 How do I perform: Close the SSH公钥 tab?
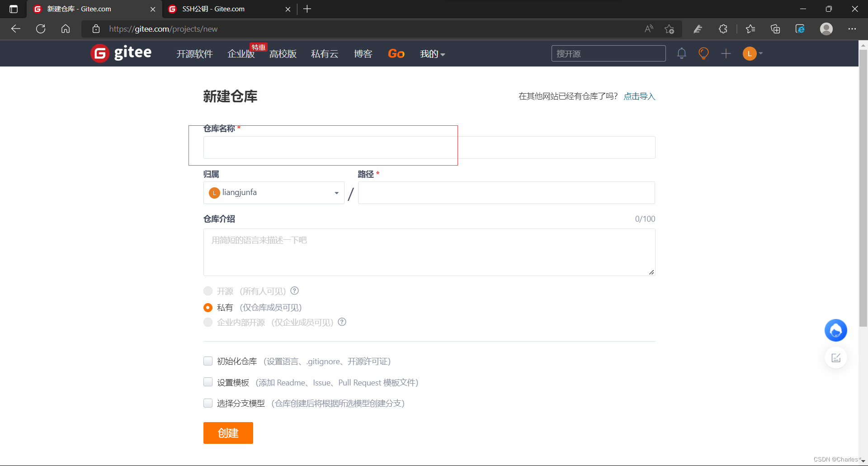(x=288, y=9)
